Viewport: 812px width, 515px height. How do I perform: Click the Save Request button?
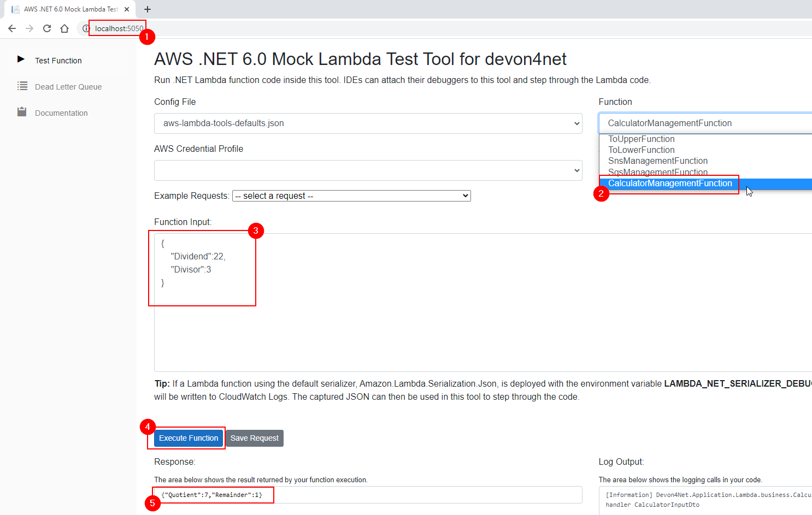click(254, 438)
